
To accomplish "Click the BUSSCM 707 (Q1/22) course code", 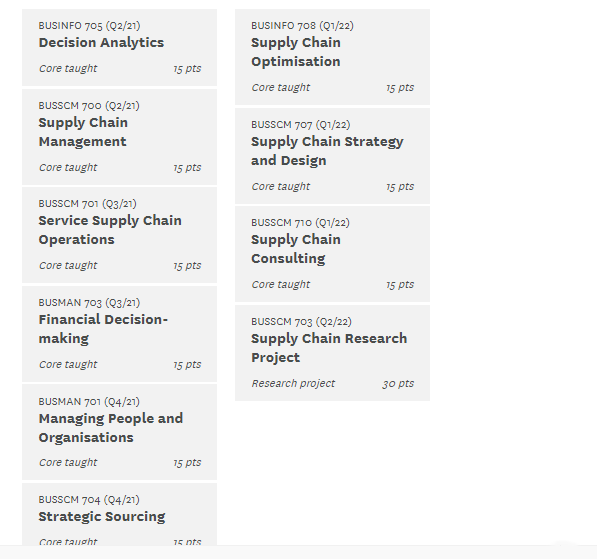I will pos(301,125).
